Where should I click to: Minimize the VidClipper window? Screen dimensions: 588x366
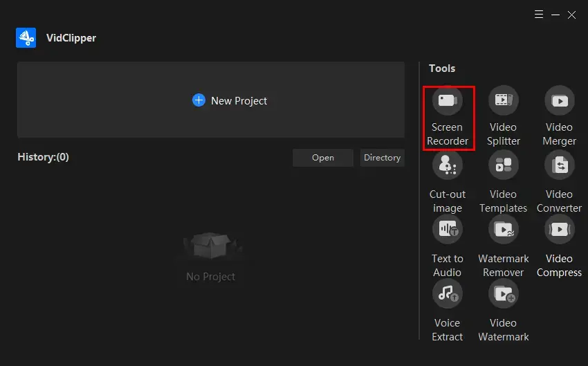555,14
